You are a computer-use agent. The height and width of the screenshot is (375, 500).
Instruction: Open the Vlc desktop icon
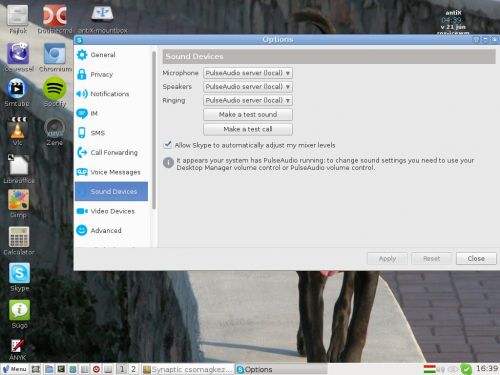[x=17, y=128]
